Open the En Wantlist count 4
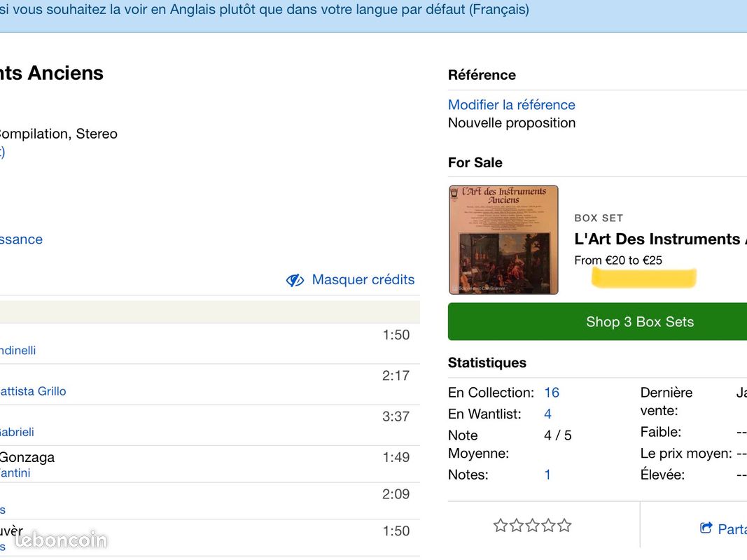Image resolution: width=747 pixels, height=560 pixels. (x=548, y=414)
